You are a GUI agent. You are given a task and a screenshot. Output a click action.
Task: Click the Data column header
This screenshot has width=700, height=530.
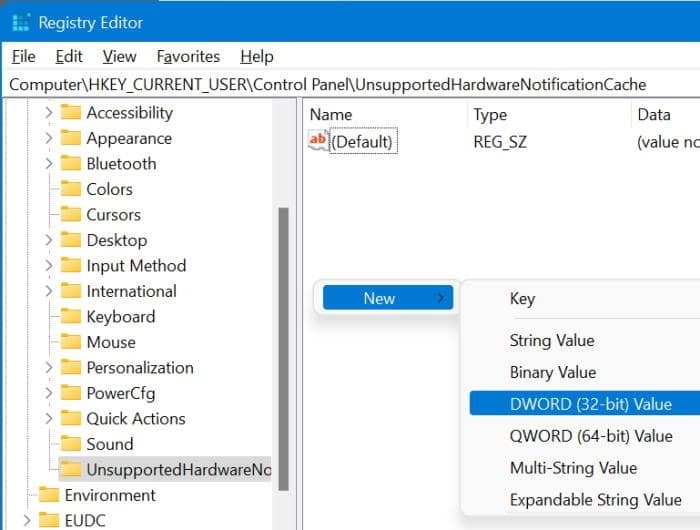(666, 115)
